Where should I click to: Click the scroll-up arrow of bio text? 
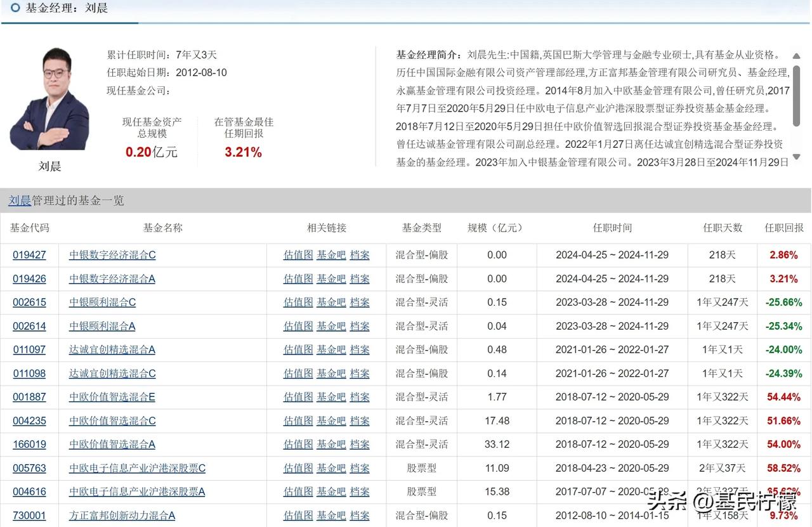pos(797,55)
